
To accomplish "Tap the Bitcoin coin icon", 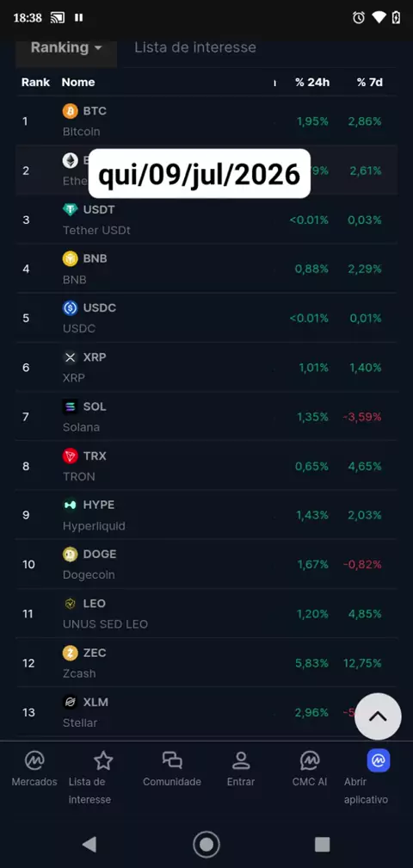I will point(71,111).
